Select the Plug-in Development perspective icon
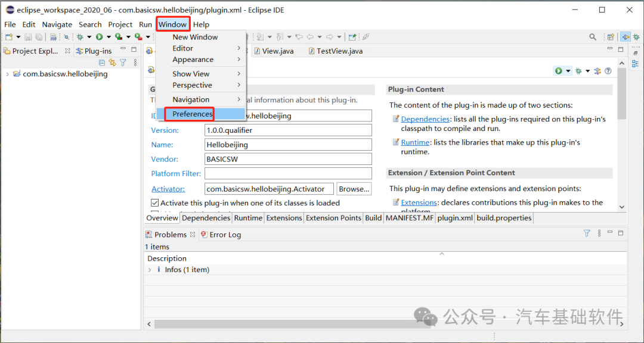 (626, 37)
